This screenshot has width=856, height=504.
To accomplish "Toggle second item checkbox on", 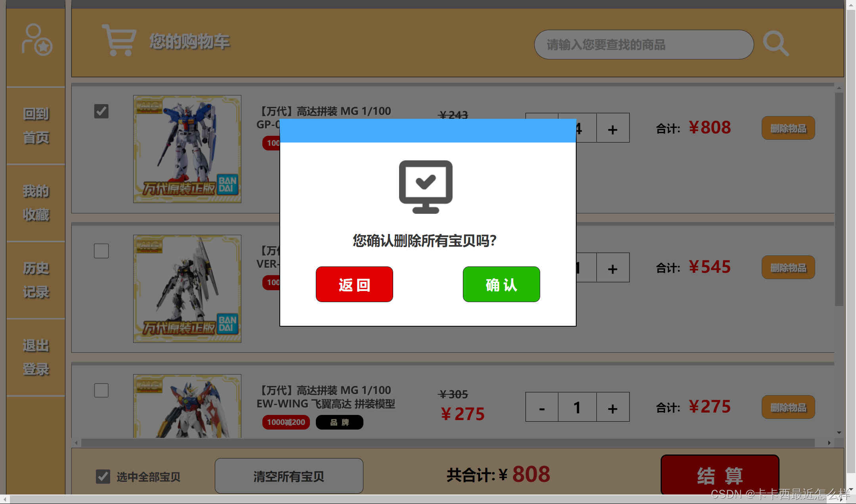I will click(101, 250).
